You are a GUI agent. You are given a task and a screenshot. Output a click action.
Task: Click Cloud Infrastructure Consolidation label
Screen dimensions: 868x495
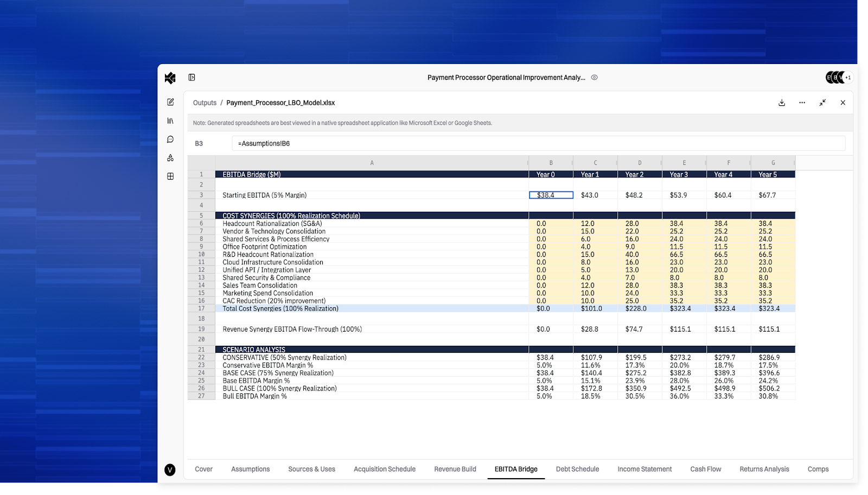[x=273, y=262]
